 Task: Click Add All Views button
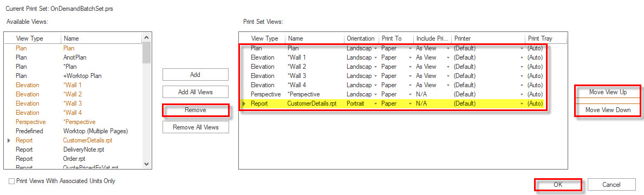tap(195, 92)
